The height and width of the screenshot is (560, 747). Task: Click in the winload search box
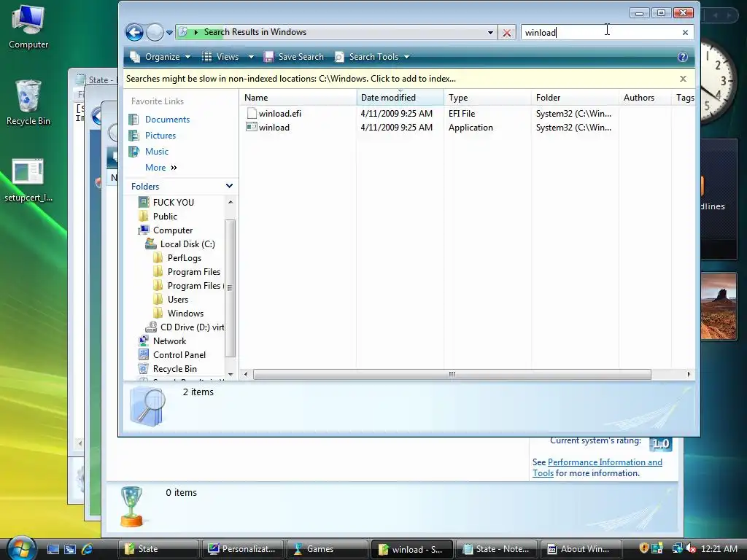(600, 32)
